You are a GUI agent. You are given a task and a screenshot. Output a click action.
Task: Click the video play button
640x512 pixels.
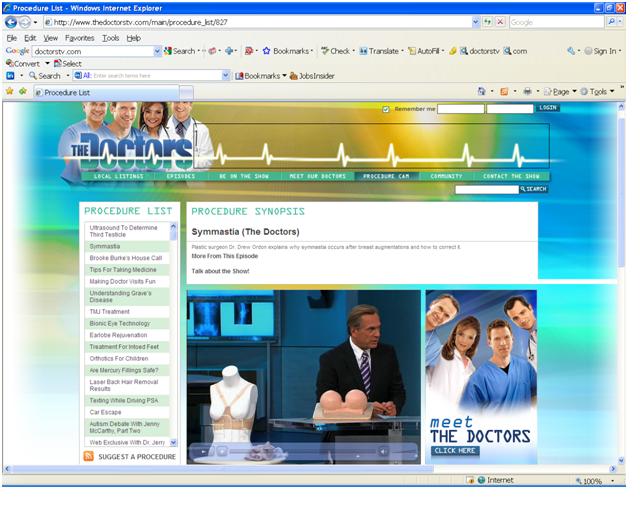click(x=203, y=452)
